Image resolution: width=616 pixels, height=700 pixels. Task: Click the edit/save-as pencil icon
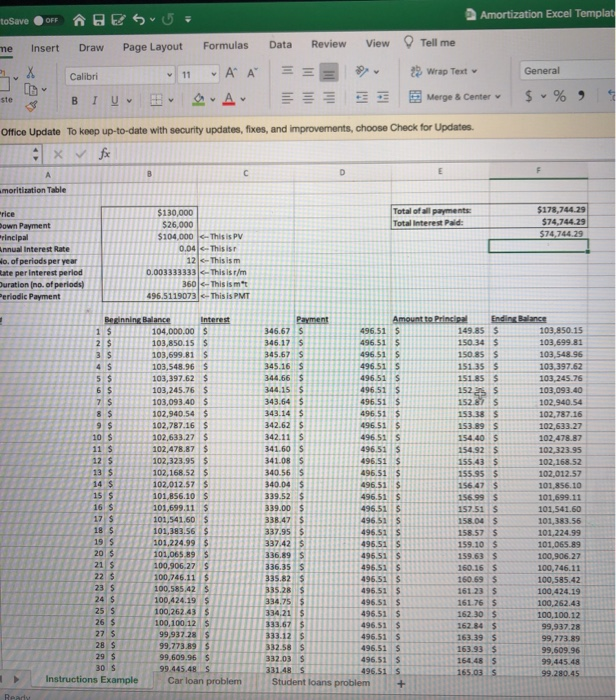[x=118, y=20]
